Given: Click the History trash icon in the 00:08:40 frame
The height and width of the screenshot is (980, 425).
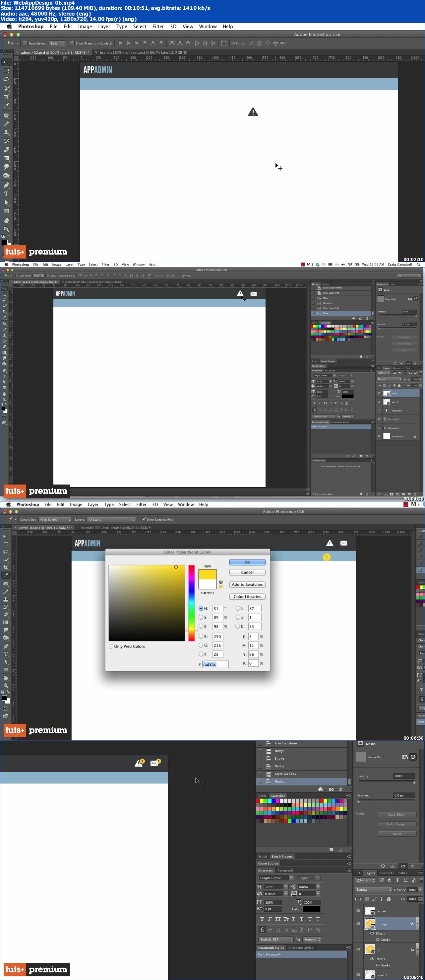Looking at the screenshot, I should point(340,789).
